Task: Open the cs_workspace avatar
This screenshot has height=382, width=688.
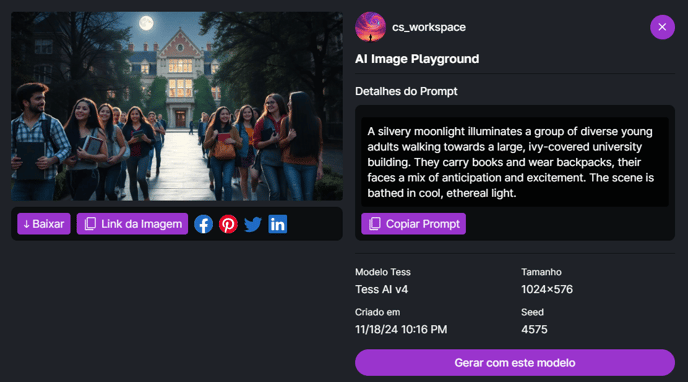Action: (x=370, y=27)
